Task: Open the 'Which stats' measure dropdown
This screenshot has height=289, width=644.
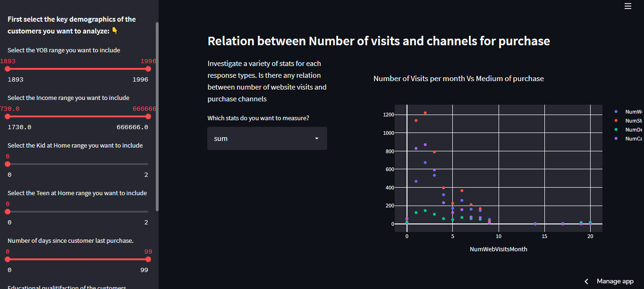Action: [267, 138]
